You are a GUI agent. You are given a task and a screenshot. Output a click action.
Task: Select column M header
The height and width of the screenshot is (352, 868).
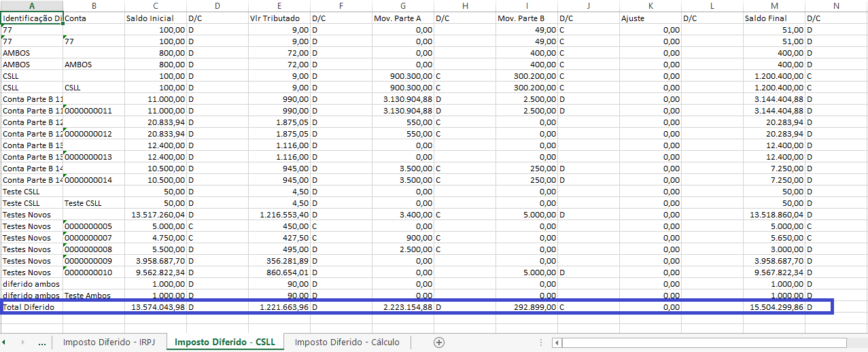[774, 5]
